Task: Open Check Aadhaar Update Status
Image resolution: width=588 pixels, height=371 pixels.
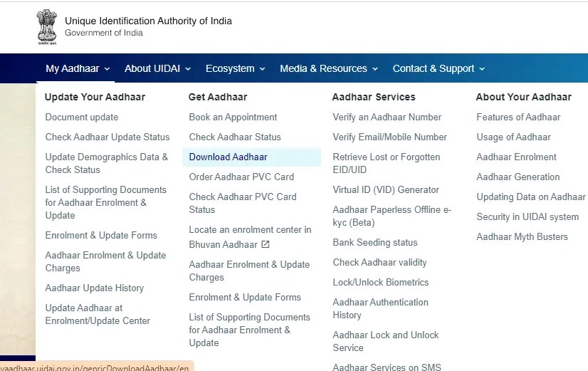Action: [107, 137]
